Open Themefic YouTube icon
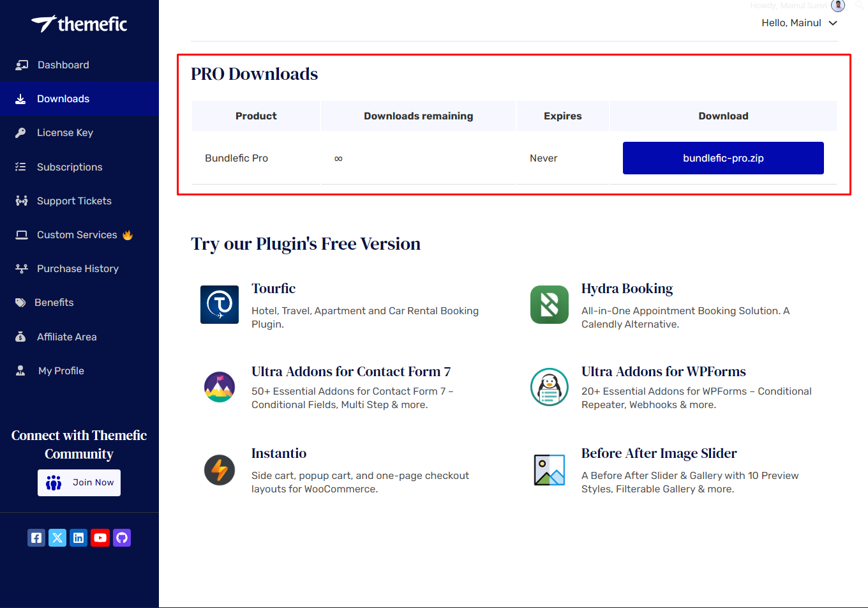 100,538
